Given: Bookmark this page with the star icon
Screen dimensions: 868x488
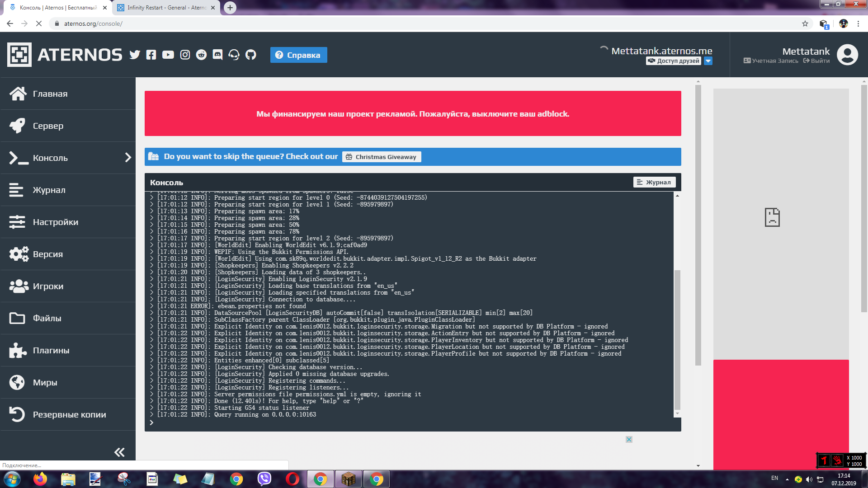Looking at the screenshot, I should tap(805, 23).
